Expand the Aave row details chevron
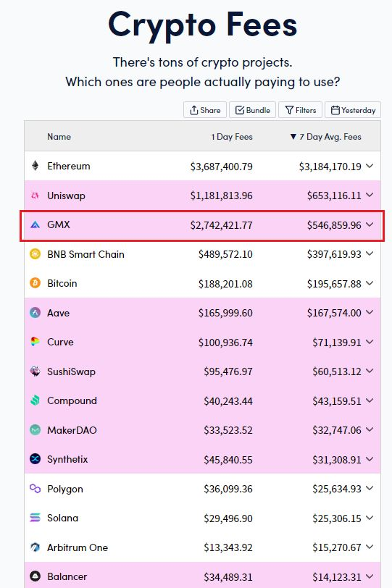 [370, 312]
